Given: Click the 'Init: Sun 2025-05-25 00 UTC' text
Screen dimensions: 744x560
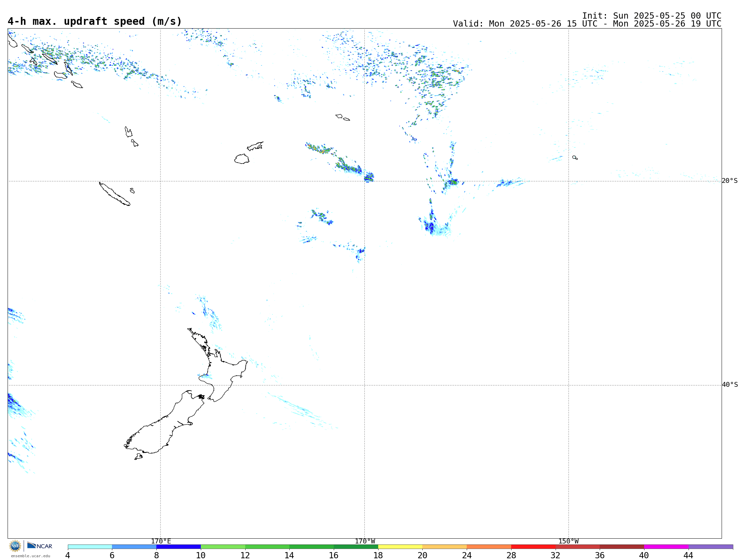Looking at the screenshot, I should (652, 16).
